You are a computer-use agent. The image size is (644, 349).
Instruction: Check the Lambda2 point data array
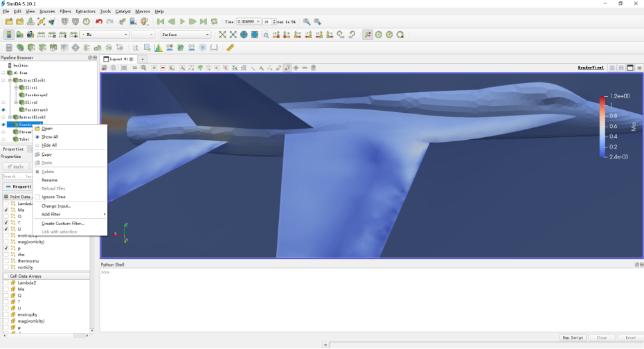[x=6, y=204]
